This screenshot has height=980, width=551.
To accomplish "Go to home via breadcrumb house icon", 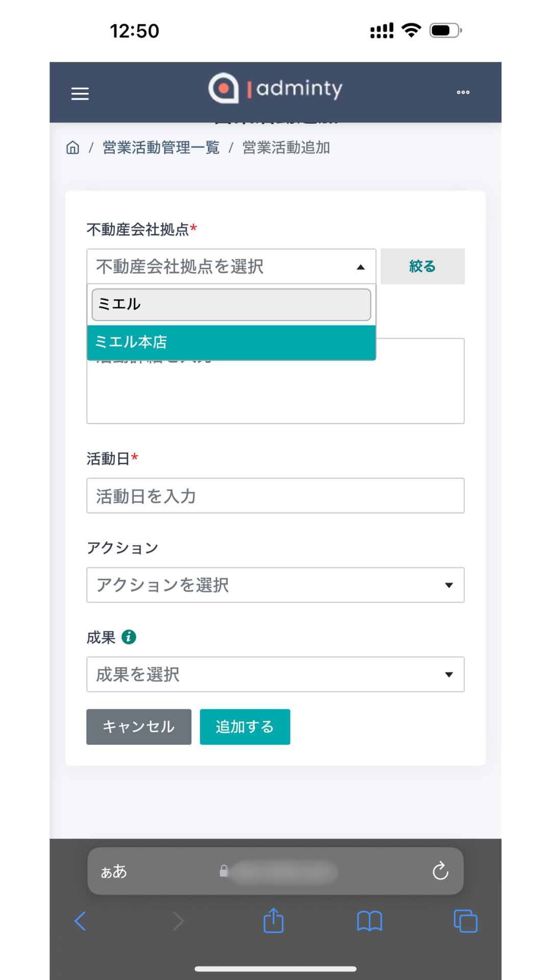I will (73, 148).
